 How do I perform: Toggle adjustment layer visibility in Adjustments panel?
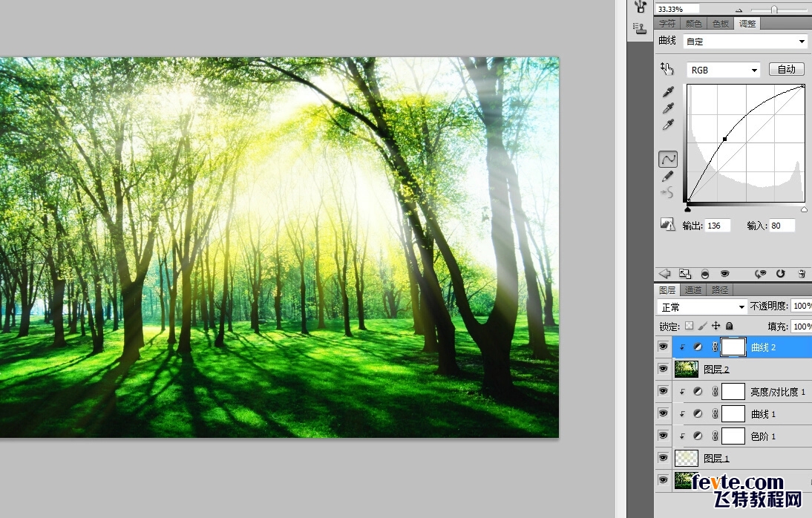coord(724,274)
